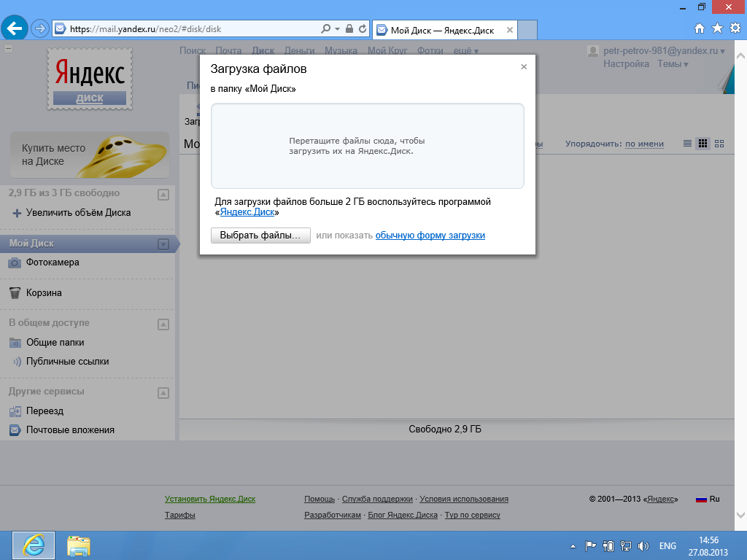This screenshot has width=747, height=560.
Task: Click the padlock security icon in address bar
Action: click(x=349, y=28)
